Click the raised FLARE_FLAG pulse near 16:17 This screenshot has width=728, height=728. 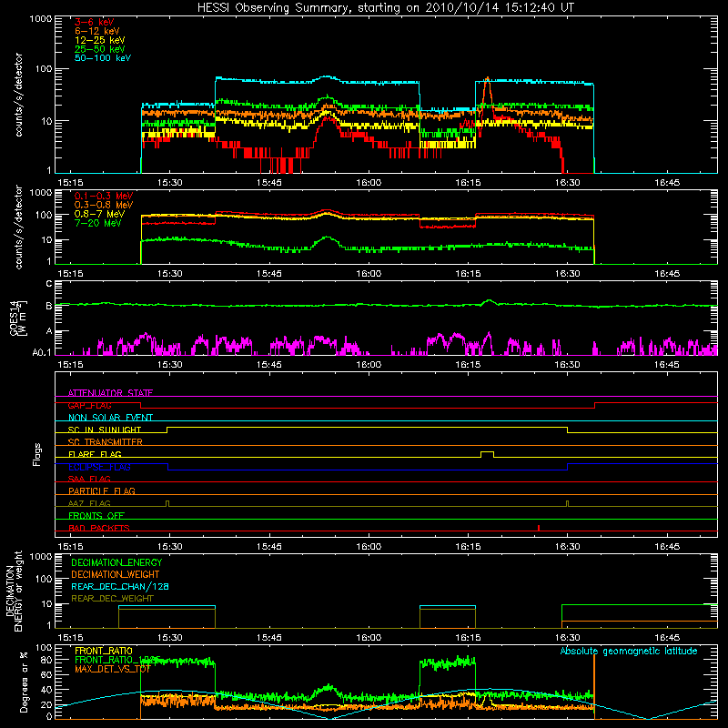(x=487, y=454)
